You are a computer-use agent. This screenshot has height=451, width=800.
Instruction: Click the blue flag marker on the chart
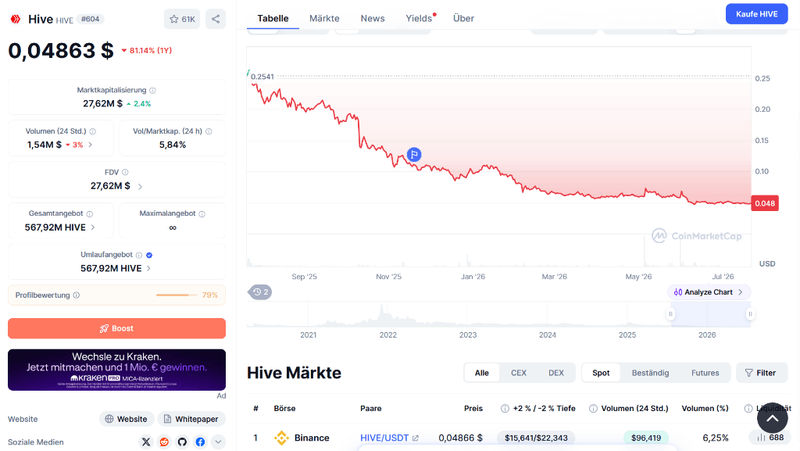click(x=414, y=154)
